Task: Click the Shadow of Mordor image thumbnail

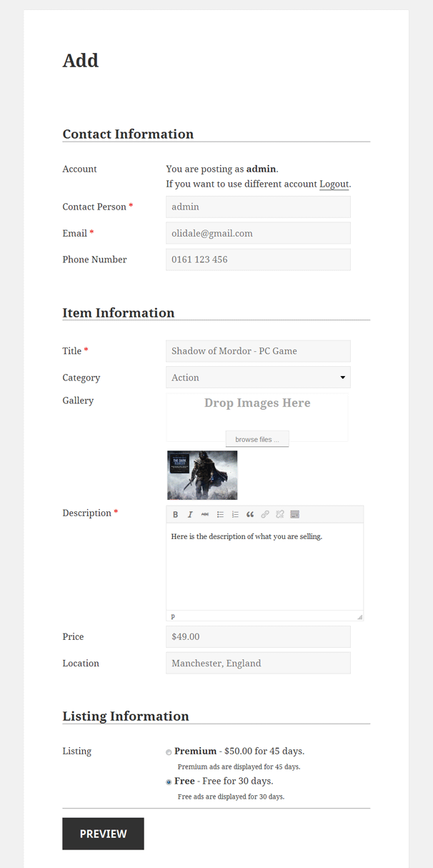Action: [202, 475]
